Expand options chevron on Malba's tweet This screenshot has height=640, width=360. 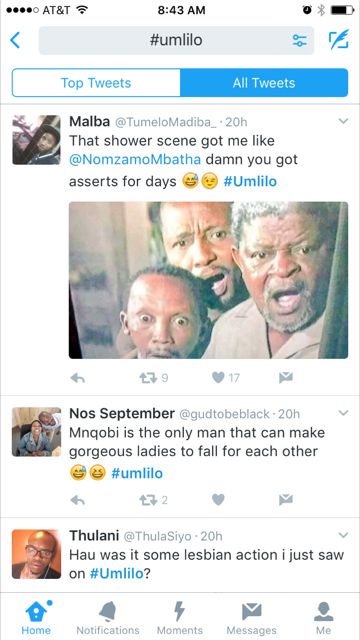343,121
